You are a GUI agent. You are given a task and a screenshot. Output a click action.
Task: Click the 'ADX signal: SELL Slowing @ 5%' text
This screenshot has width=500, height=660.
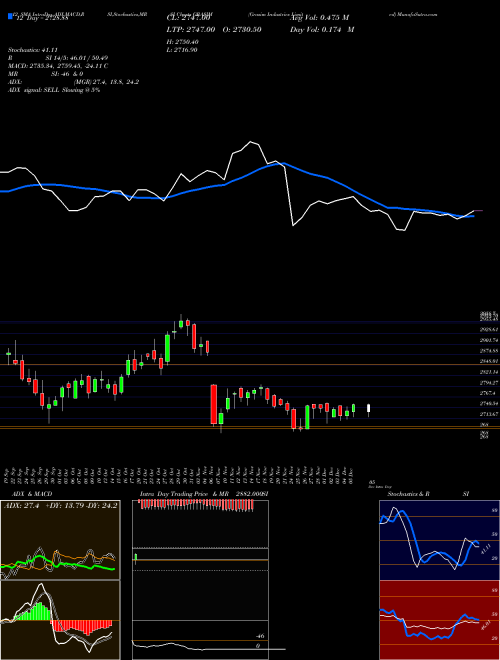pos(54,90)
